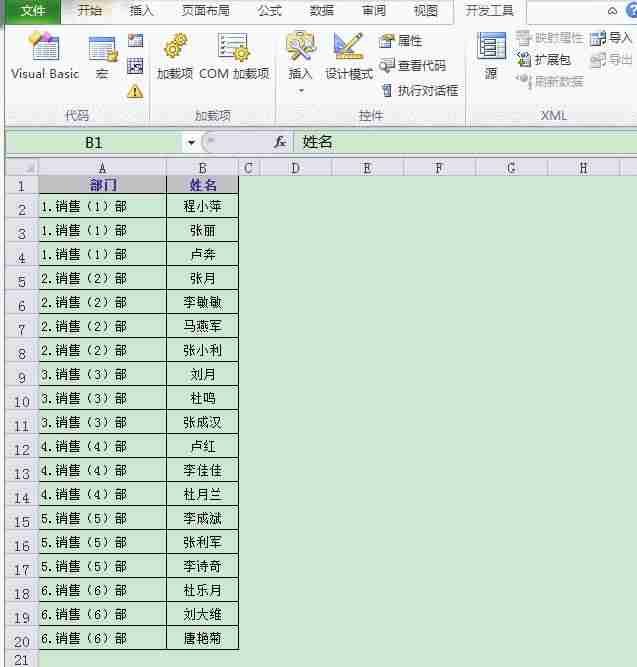This screenshot has height=667, width=637.
Task: Open the XML Source (源) pane
Action: coord(491,56)
